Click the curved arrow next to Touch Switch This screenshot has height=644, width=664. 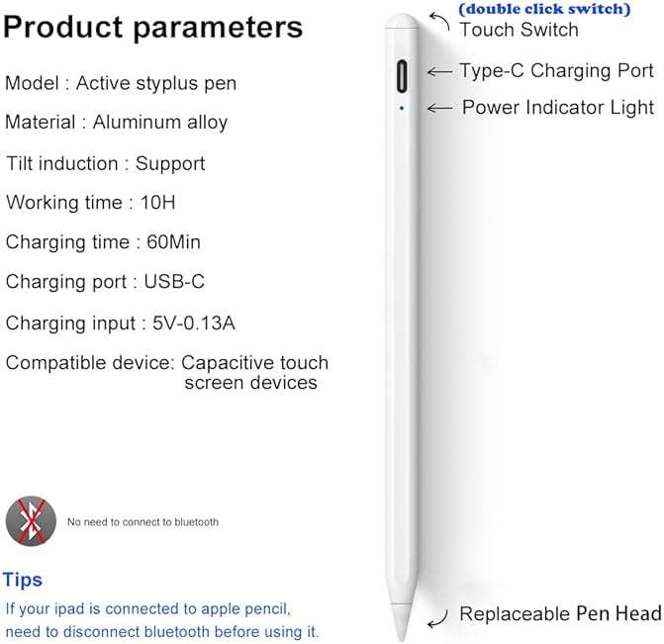(439, 22)
